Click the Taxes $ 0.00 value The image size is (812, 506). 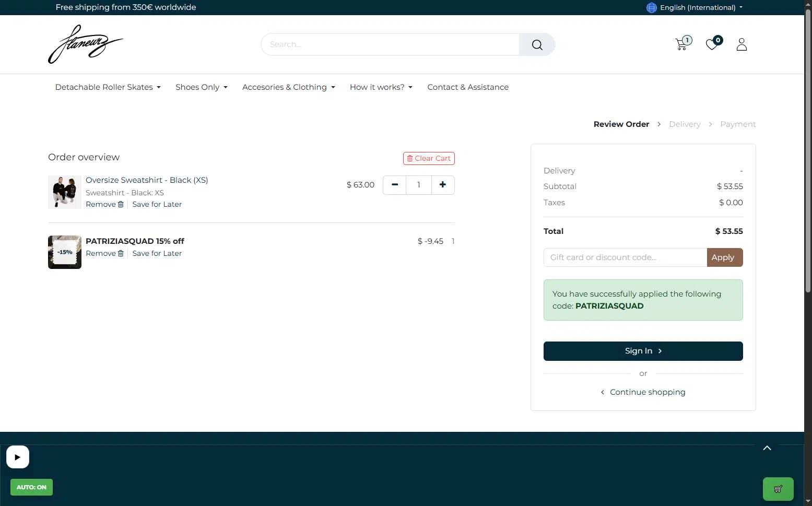pyautogui.click(x=731, y=203)
